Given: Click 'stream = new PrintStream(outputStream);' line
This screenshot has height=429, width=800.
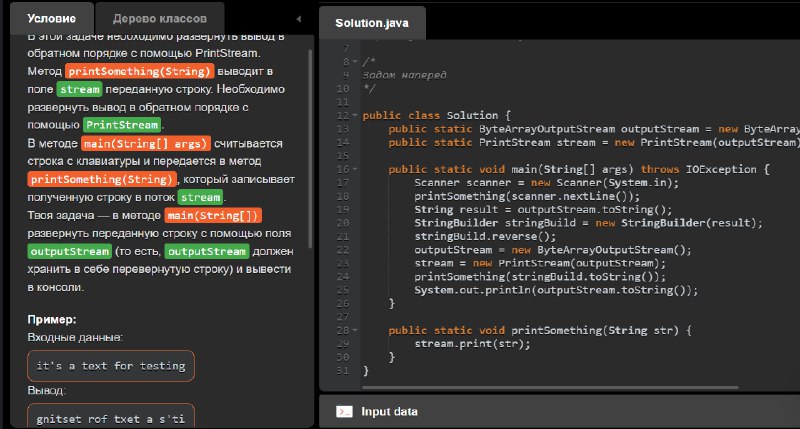Looking at the screenshot, I should 540,263.
